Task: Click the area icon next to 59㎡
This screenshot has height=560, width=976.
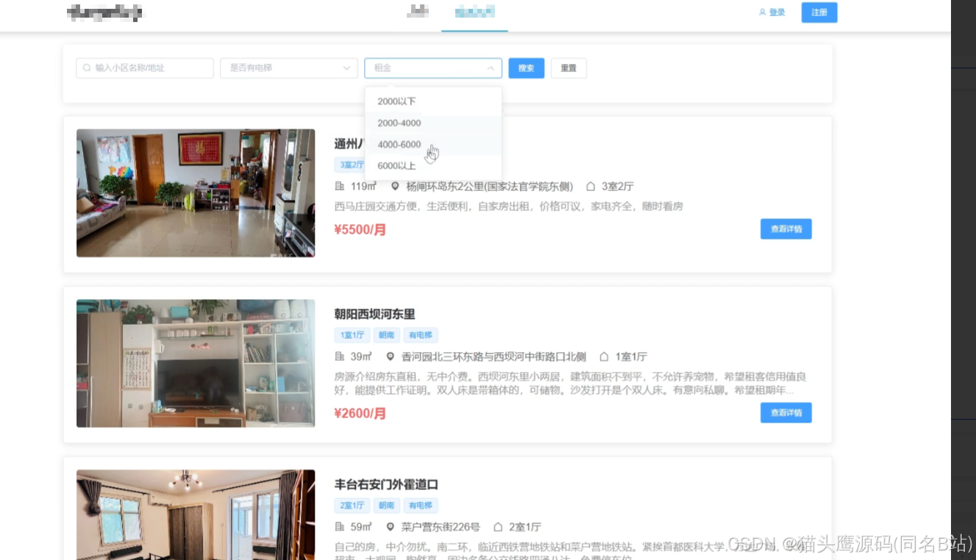Action: click(x=339, y=527)
